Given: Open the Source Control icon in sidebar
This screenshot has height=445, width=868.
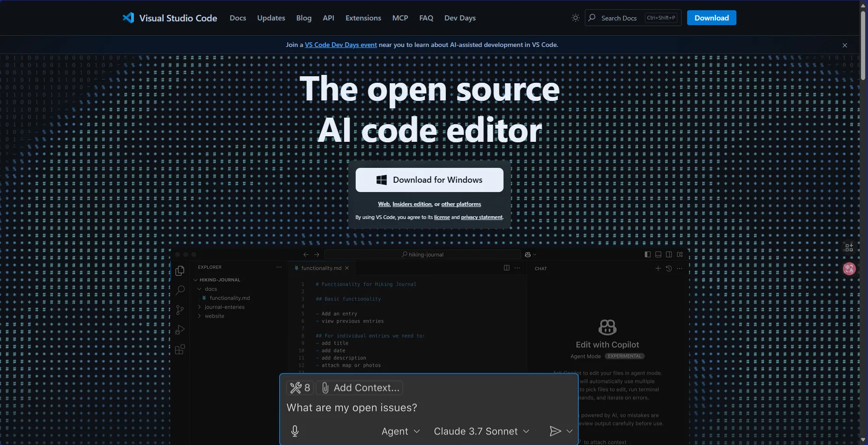Looking at the screenshot, I should click(x=180, y=310).
